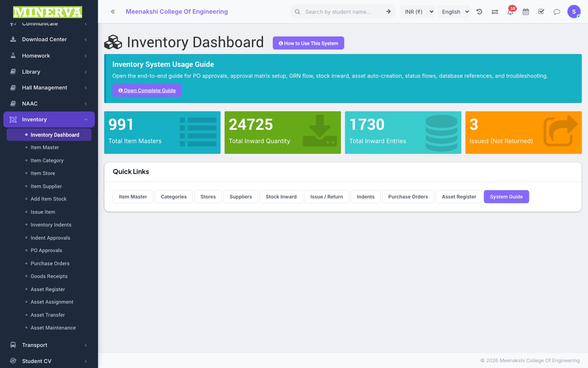This screenshot has height=368, width=588.
Task: Click the Issued Not Returned share icon
Action: click(561, 131)
